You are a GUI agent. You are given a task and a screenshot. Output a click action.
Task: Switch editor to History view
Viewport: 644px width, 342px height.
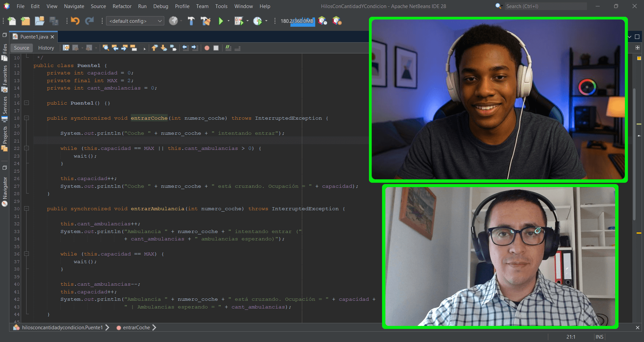(46, 48)
